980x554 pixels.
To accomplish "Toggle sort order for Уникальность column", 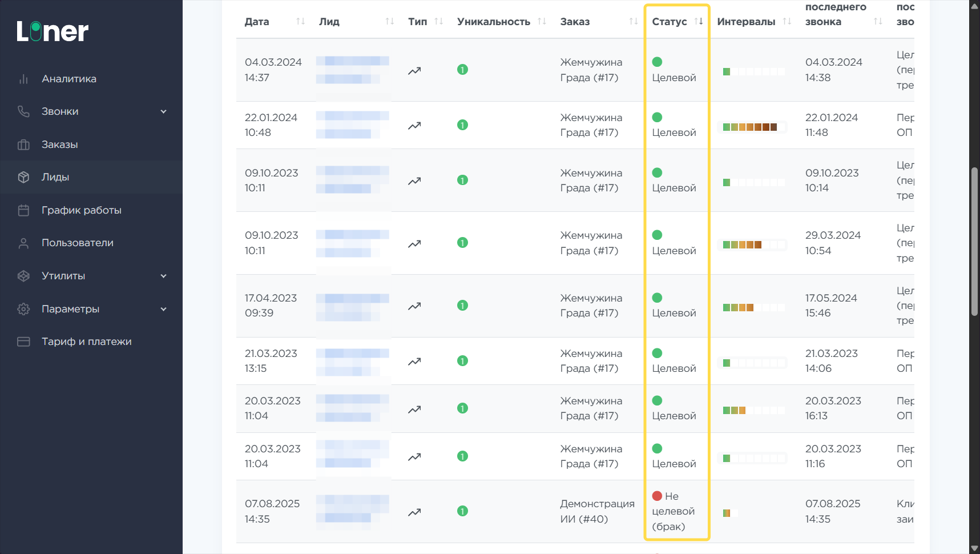I will click(x=542, y=22).
